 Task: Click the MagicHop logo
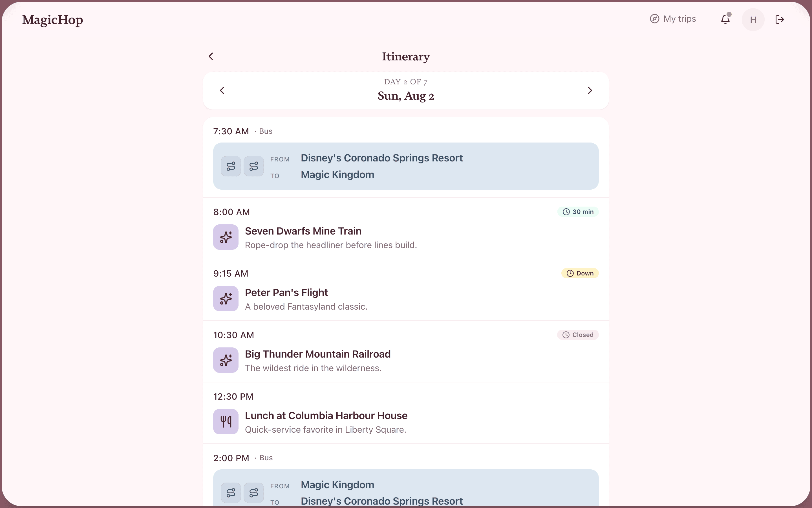point(52,20)
